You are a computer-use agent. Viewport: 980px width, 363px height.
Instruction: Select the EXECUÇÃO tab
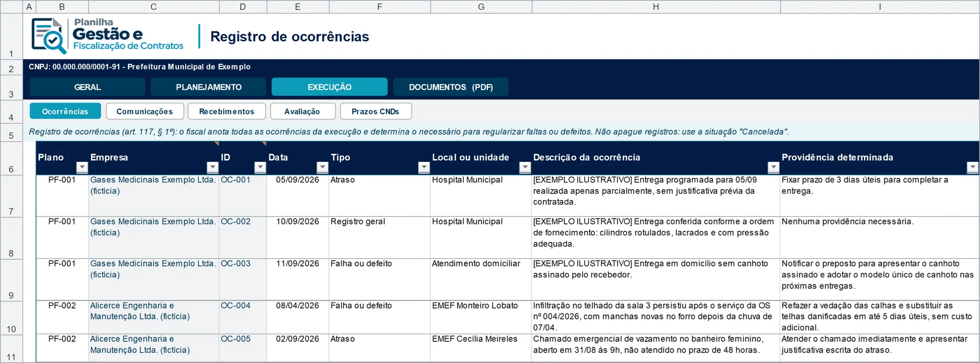pyautogui.click(x=329, y=87)
